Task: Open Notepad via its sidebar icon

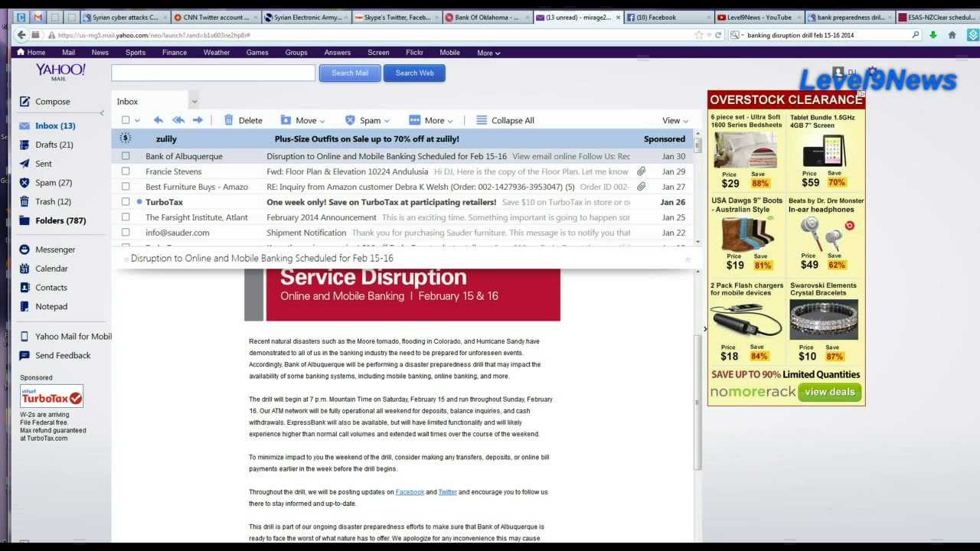Action: pos(24,307)
